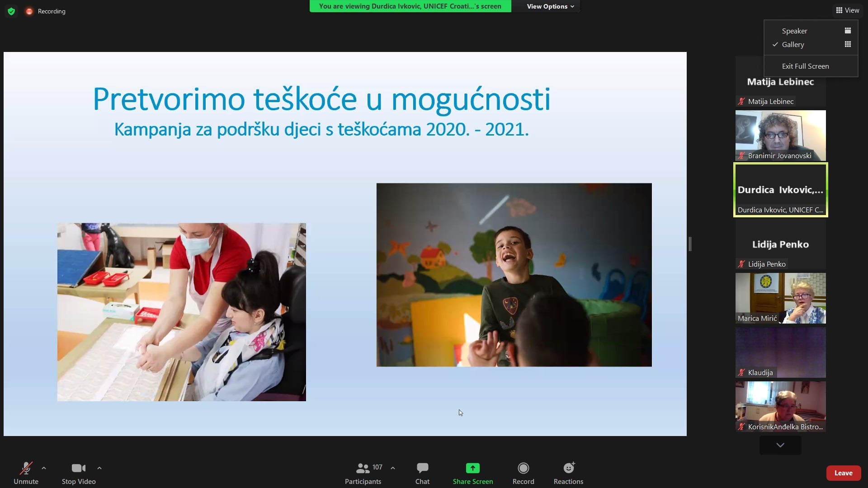Open the Participants panel

click(x=363, y=473)
